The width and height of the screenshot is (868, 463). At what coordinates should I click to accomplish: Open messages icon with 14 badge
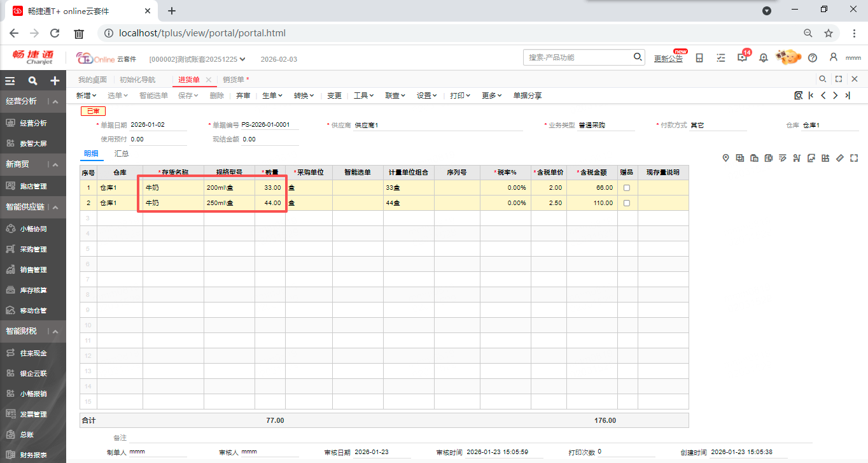(742, 58)
